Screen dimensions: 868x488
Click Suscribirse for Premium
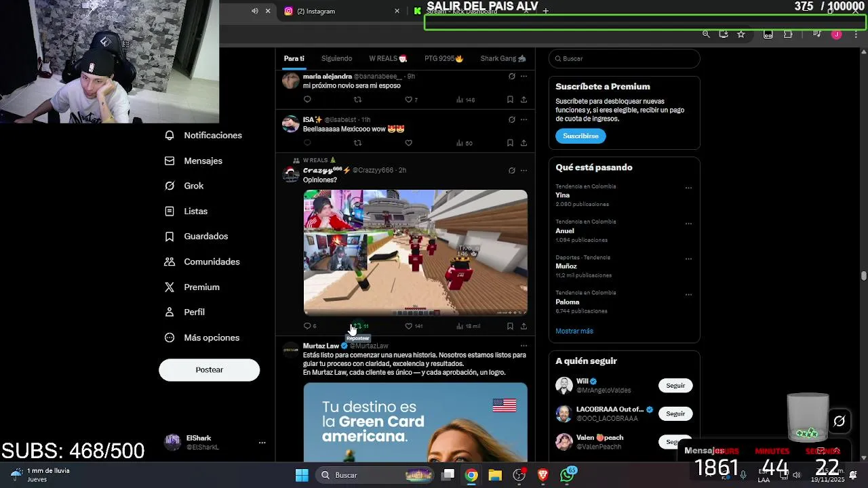tap(580, 136)
